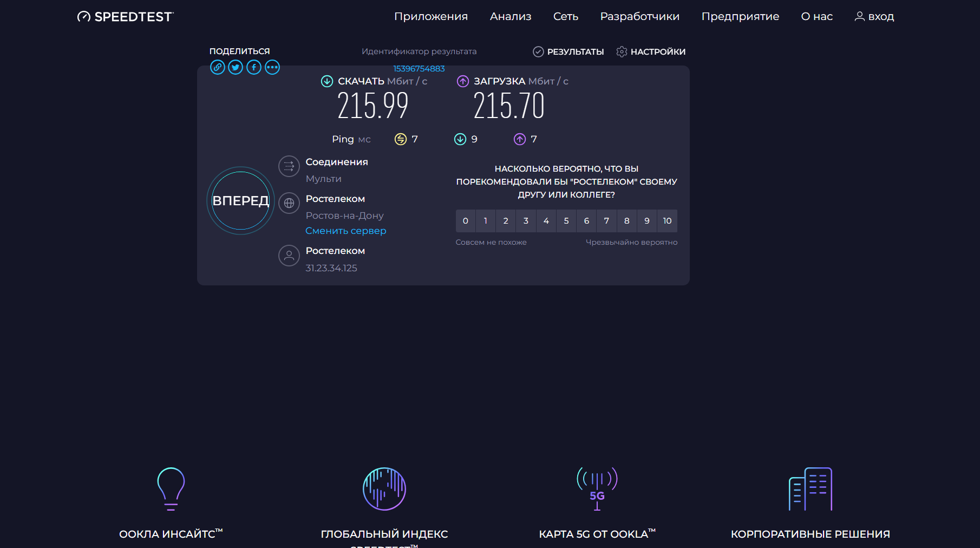This screenshot has width=980, height=548.
Task: Rate recommendation as 3
Action: (x=526, y=221)
